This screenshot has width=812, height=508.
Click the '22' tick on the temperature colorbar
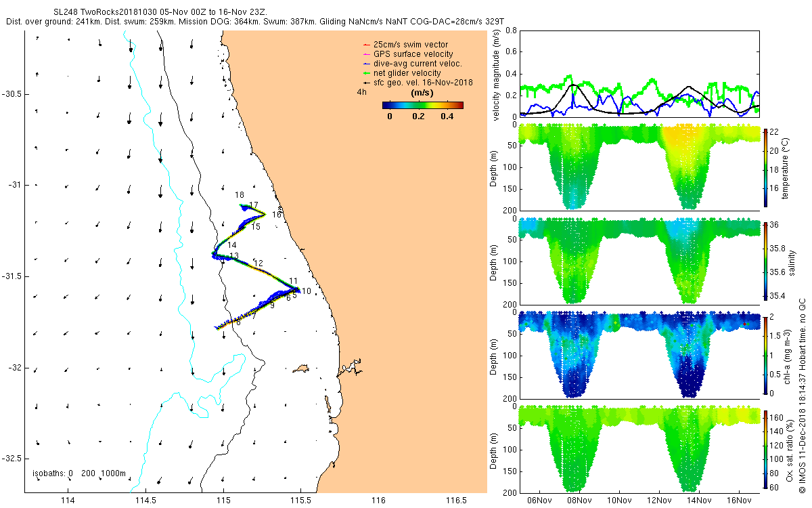point(775,132)
